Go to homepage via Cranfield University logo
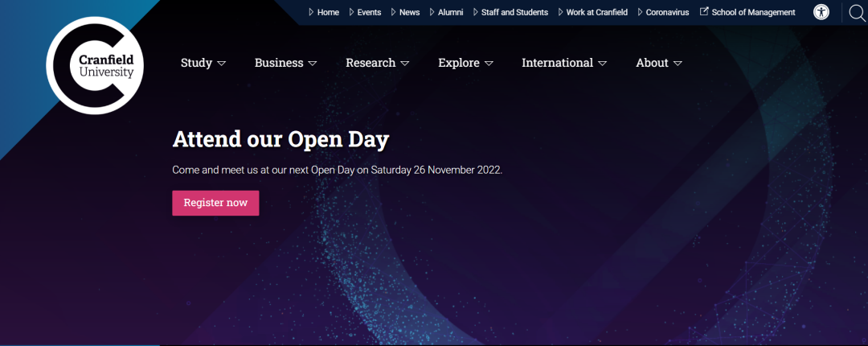Image resolution: width=868 pixels, height=346 pixels. click(95, 65)
